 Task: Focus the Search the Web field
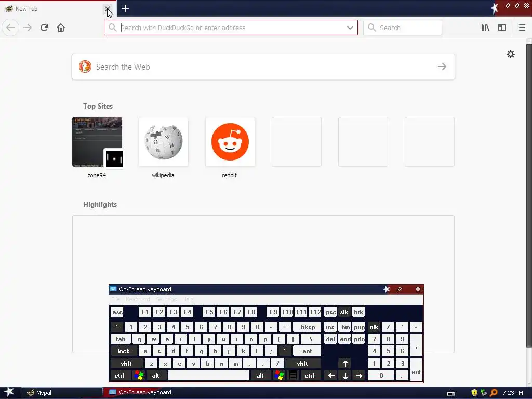263,66
